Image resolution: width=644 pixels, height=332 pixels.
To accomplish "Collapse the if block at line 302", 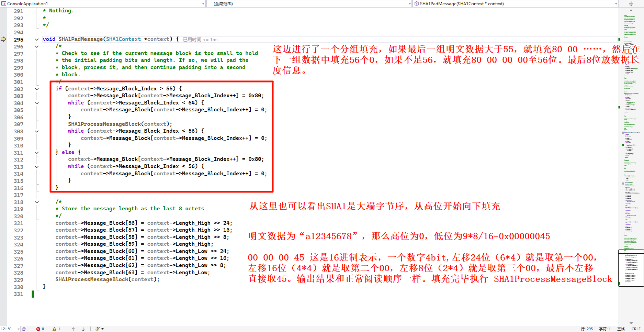I will pyautogui.click(x=37, y=89).
